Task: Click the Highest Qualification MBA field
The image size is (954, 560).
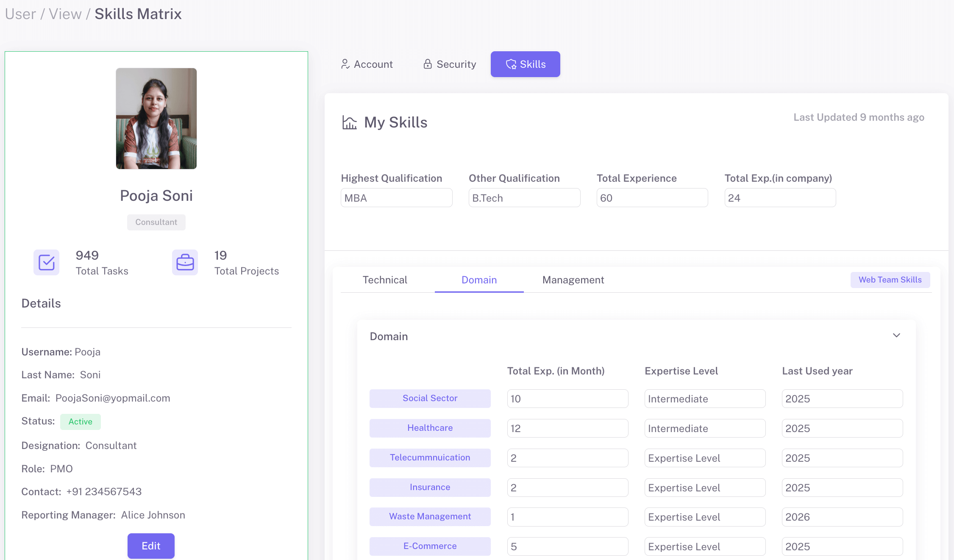Action: [396, 198]
